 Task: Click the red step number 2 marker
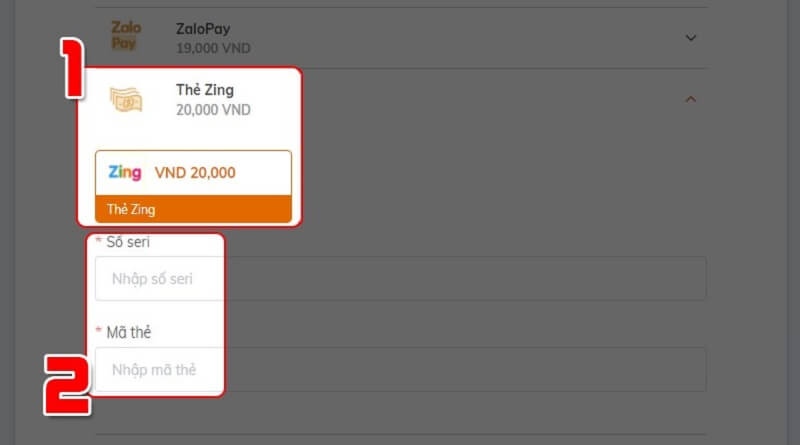[x=69, y=380]
